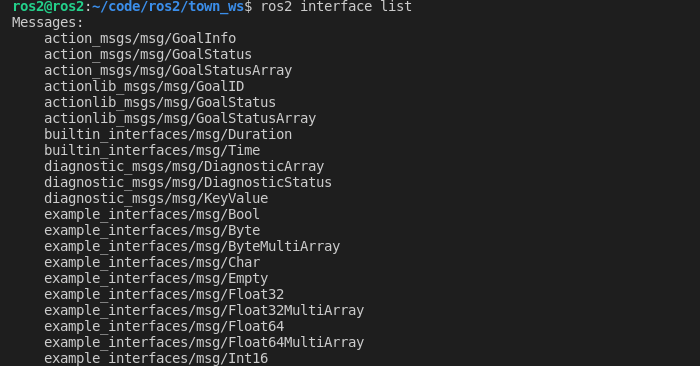The height and width of the screenshot is (366, 700).
Task: Click example_interfaces/msg/Empty entry
Action: tap(156, 279)
